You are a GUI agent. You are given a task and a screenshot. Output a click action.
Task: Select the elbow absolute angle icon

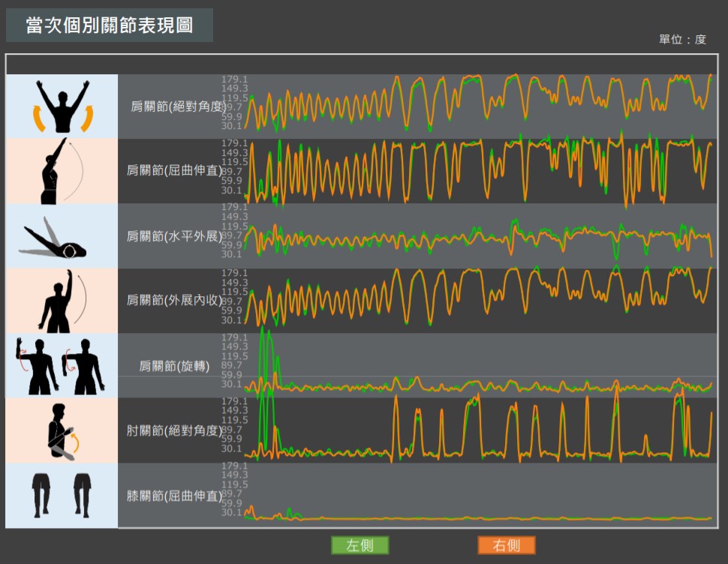tap(62, 430)
